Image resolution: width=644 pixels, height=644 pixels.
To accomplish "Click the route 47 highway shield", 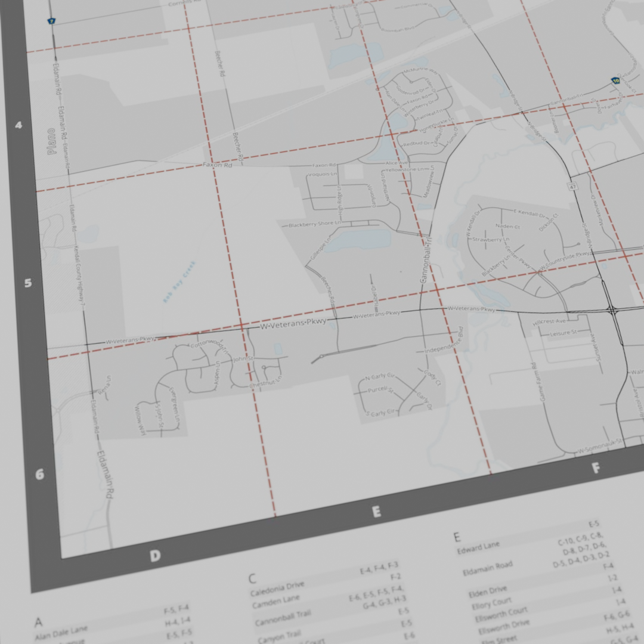I will point(572,187).
